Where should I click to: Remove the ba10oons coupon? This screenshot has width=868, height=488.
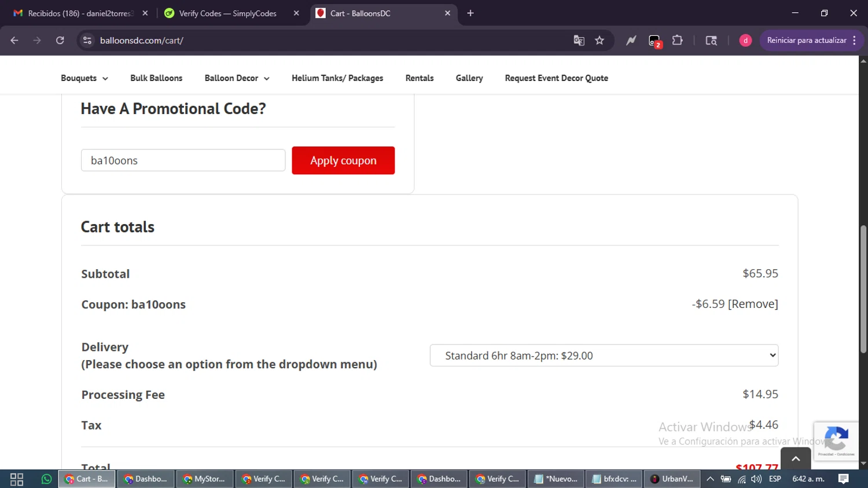(753, 304)
